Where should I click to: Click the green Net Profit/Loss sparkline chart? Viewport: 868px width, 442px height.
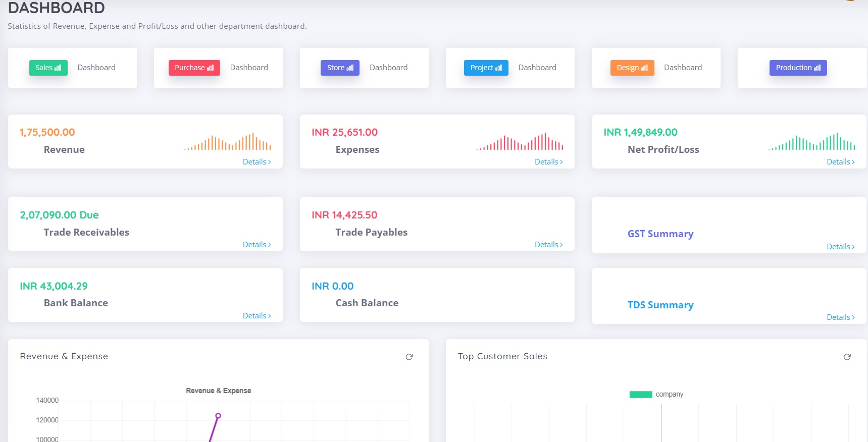click(811, 141)
